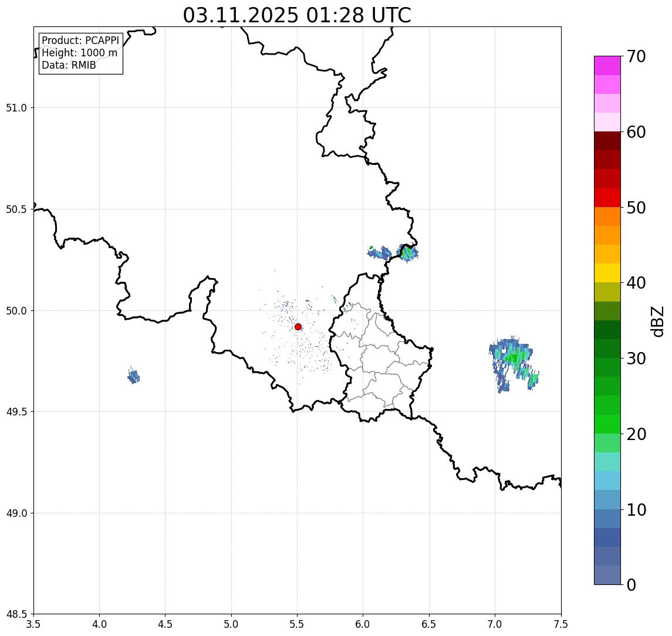Click latitude axis label 51.0
The width and height of the screenshot is (672, 636).
16,108
